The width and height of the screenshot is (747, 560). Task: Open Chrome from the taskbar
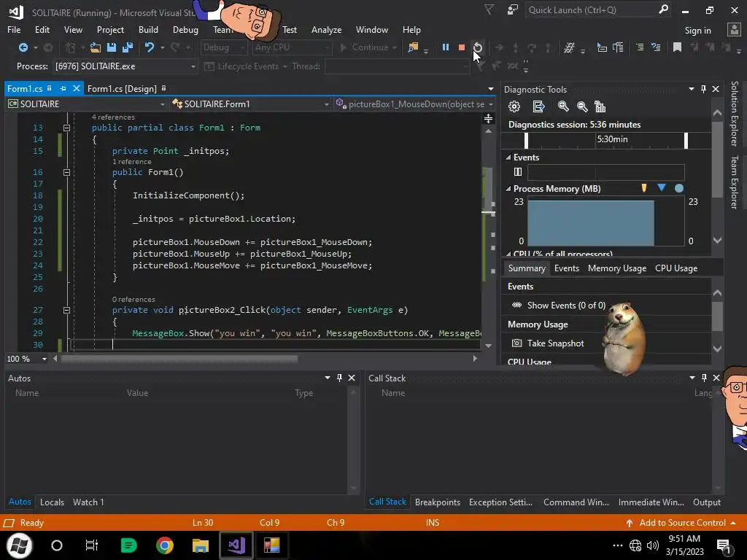pos(165,545)
